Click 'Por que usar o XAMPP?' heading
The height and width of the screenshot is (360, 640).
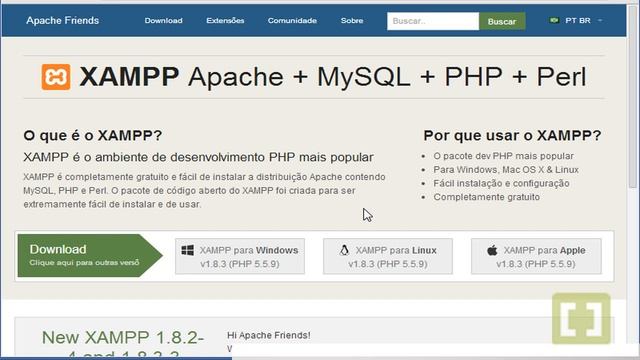[512, 136]
